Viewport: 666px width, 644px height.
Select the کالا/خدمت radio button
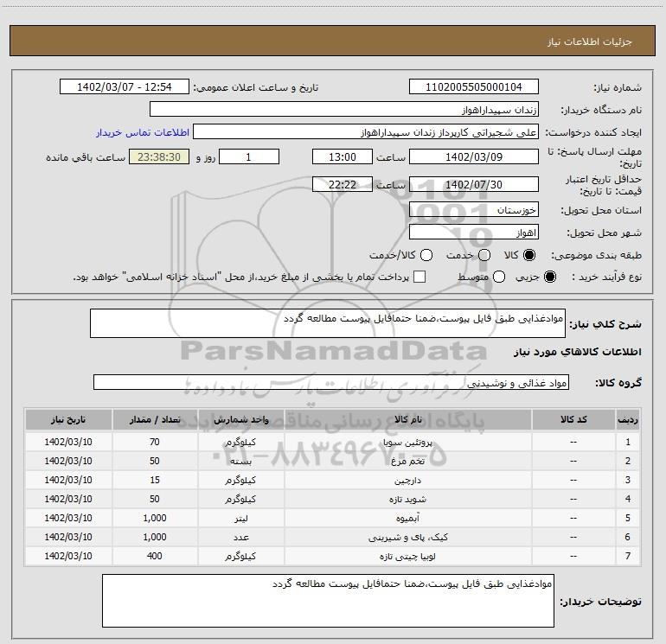(x=426, y=255)
